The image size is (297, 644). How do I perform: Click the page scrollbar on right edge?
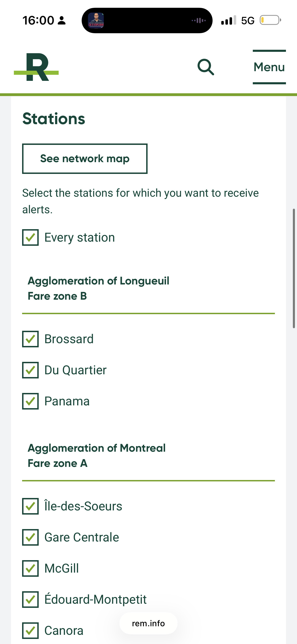[x=294, y=268]
